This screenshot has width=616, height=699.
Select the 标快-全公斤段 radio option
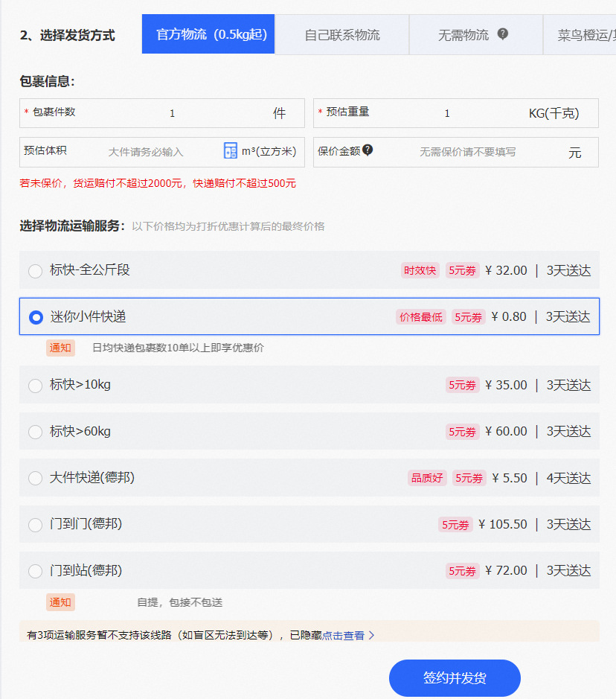pos(35,271)
